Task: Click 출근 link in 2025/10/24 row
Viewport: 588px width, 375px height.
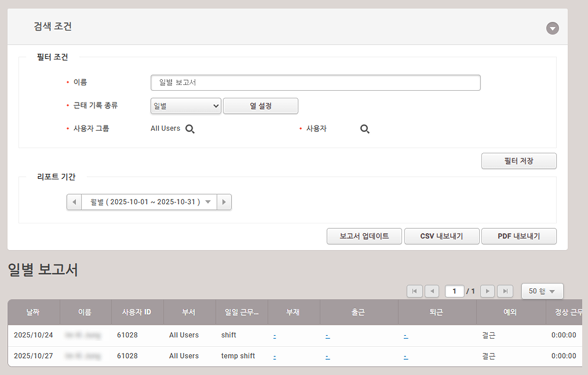Action: pyautogui.click(x=327, y=336)
